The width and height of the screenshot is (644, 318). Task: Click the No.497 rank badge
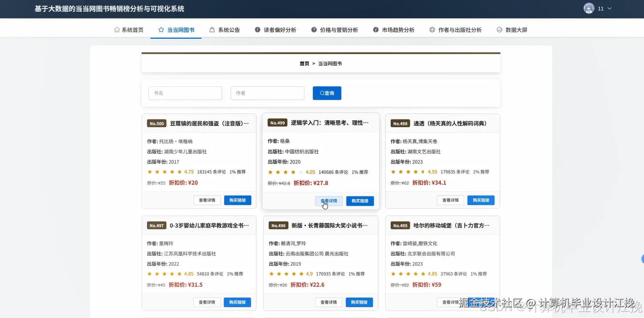click(x=157, y=226)
